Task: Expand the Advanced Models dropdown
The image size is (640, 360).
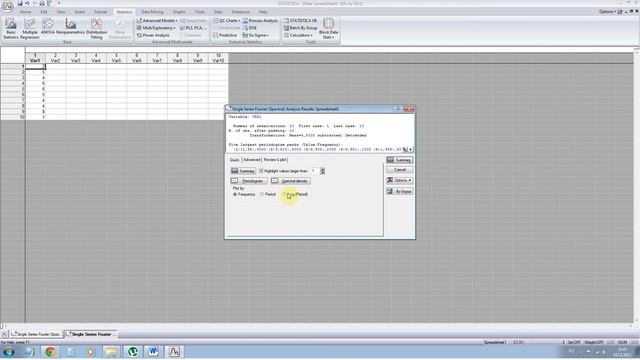Action: pyautogui.click(x=157, y=20)
